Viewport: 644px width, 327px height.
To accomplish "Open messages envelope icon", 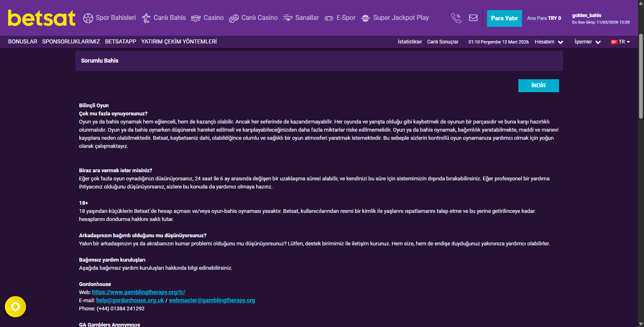I will (x=473, y=18).
